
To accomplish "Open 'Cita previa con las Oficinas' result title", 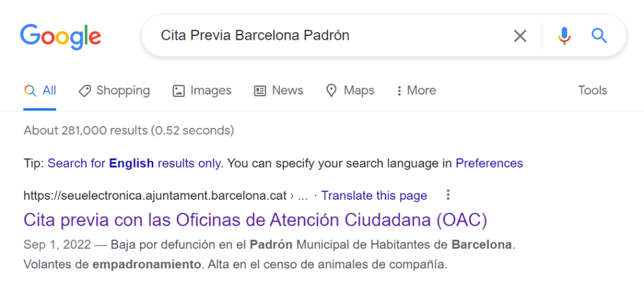I will pyautogui.click(x=255, y=220).
